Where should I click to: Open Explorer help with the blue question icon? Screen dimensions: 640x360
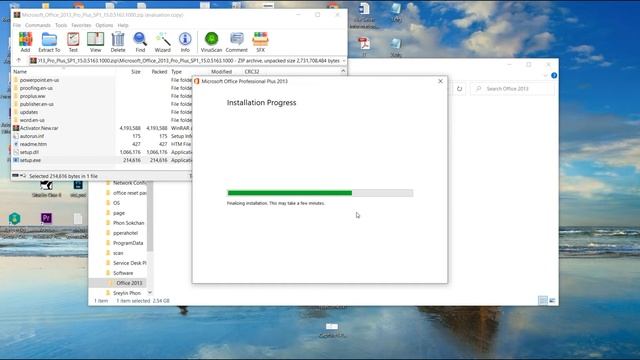554,76
